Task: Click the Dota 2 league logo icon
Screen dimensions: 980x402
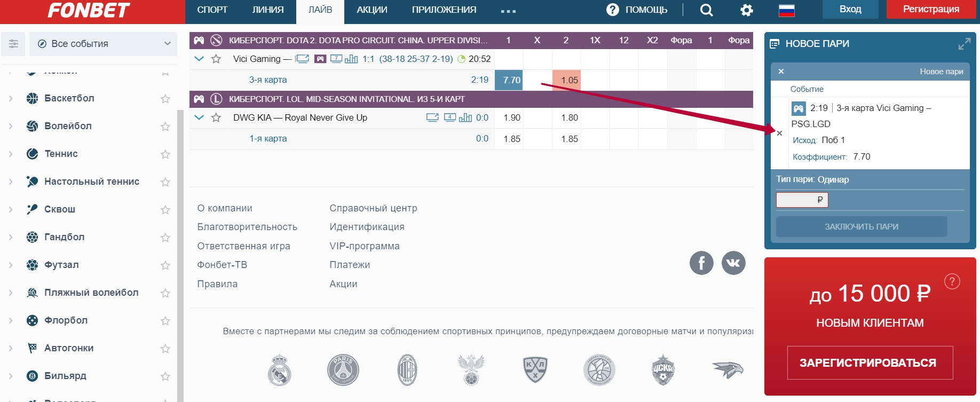Action: click(216, 40)
